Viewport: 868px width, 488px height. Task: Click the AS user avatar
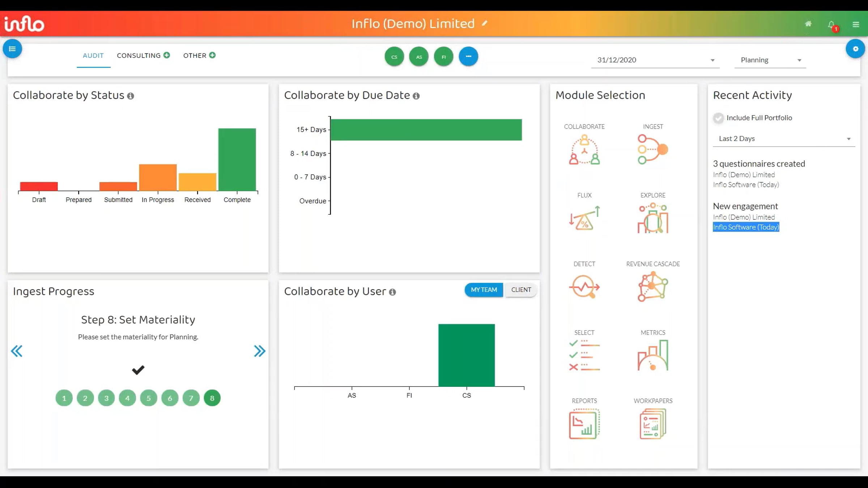419,57
